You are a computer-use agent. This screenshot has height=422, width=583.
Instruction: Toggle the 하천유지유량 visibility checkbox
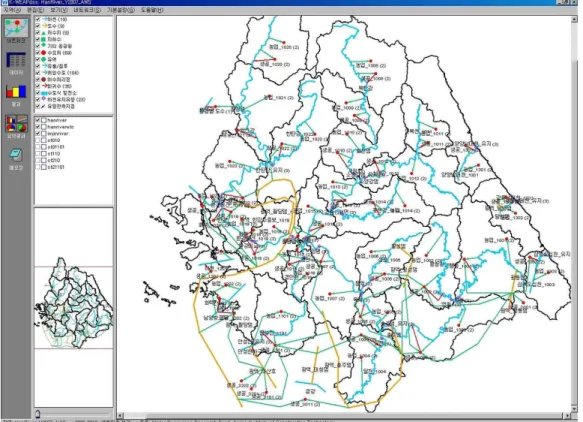pos(38,99)
